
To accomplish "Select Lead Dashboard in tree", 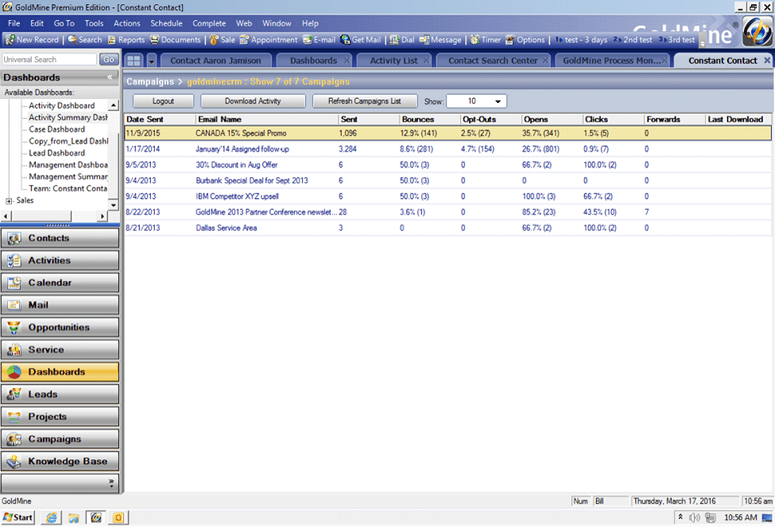I will tap(56, 153).
